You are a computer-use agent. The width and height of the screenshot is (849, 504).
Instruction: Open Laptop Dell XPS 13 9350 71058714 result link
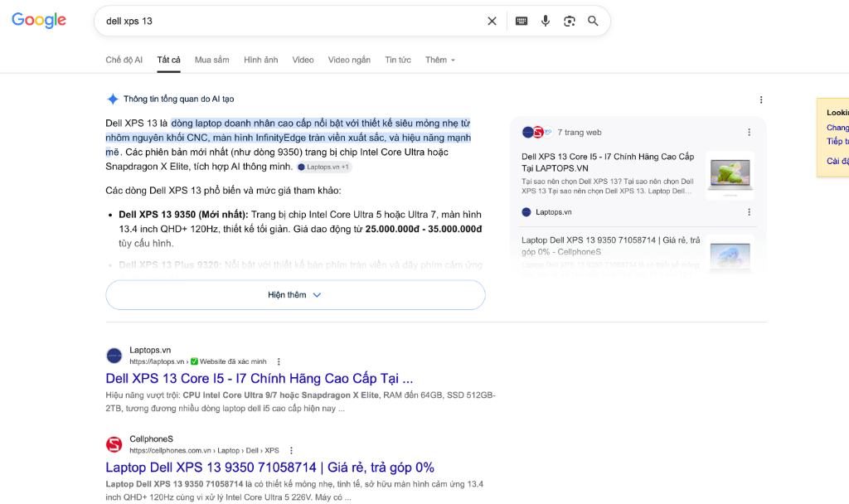pyautogui.click(x=269, y=468)
